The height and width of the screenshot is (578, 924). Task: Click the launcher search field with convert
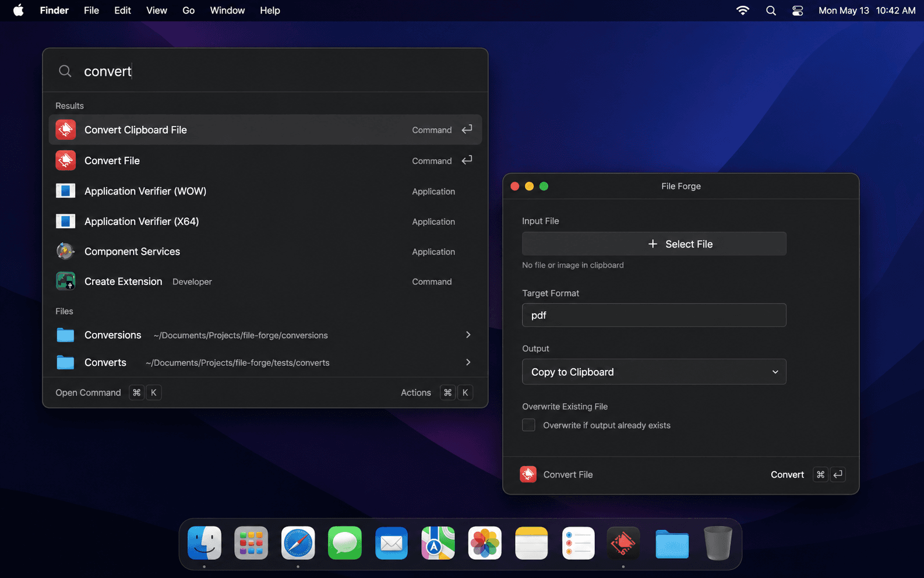tap(265, 71)
